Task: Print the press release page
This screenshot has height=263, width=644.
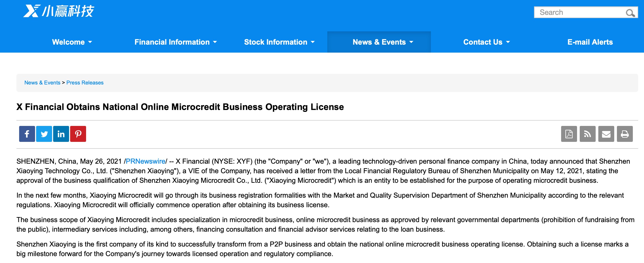Action: [x=625, y=134]
